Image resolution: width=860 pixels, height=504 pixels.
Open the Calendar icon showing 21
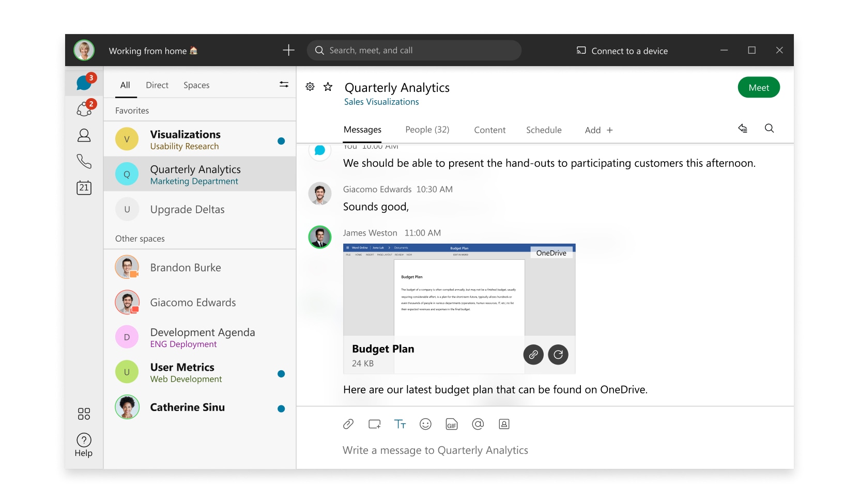[x=84, y=187]
